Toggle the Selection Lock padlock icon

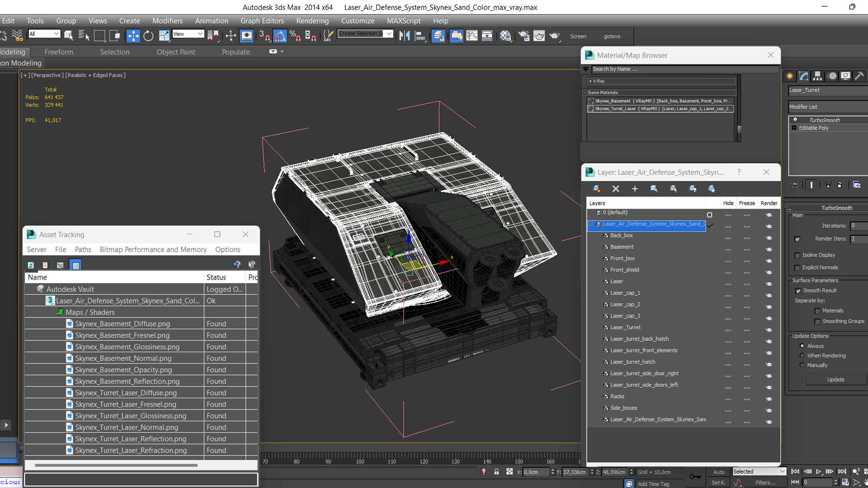click(496, 472)
